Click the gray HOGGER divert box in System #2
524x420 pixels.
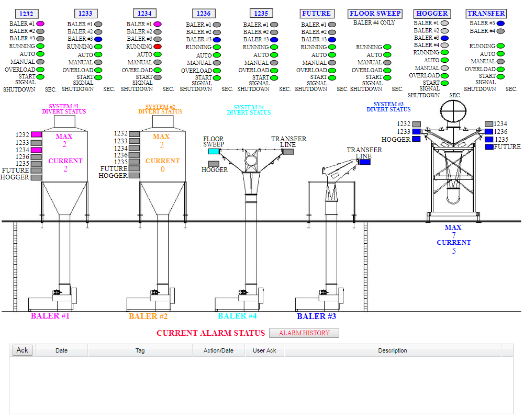(135, 175)
